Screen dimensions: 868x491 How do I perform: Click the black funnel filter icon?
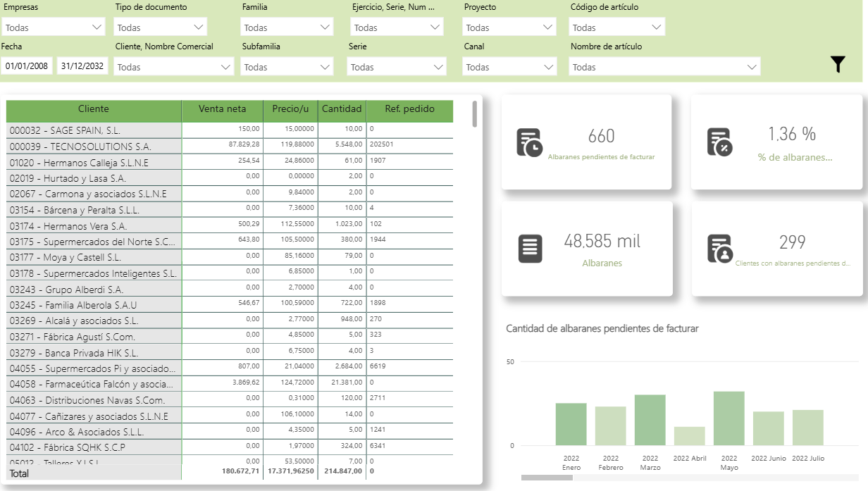pos(837,65)
